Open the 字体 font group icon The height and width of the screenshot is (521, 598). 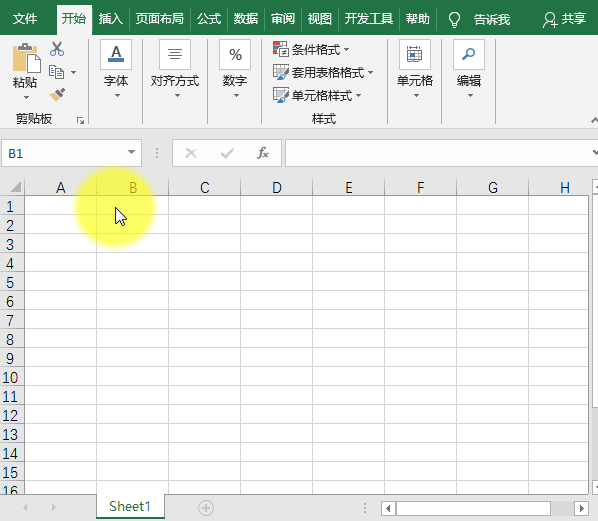(116, 55)
